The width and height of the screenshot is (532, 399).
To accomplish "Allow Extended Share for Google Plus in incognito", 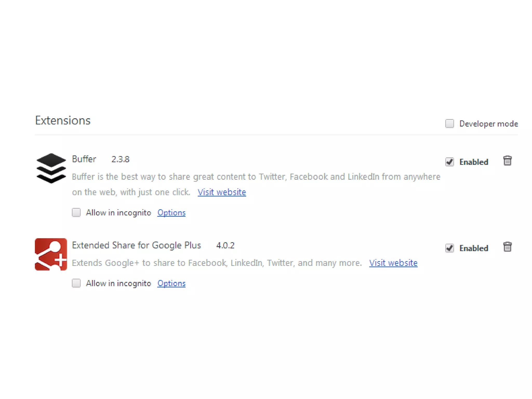I will 76,283.
